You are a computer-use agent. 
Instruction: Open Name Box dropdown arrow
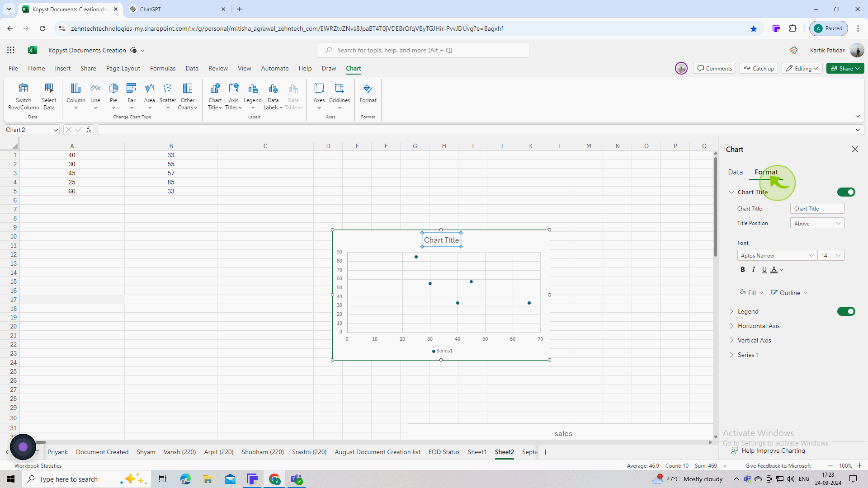56,130
